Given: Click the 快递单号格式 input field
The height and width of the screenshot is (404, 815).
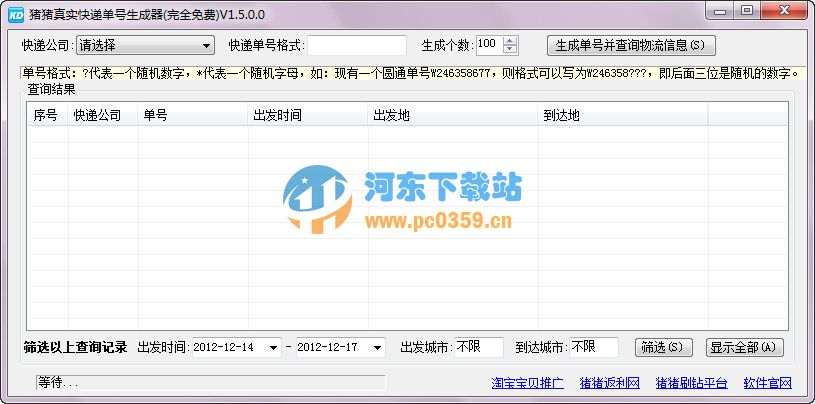Looking at the screenshot, I should [357, 45].
